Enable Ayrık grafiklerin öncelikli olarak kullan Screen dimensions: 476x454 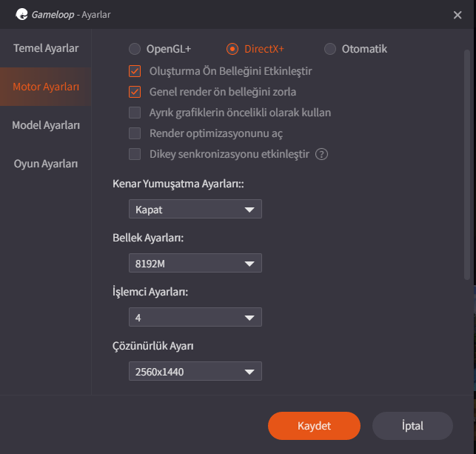tap(135, 113)
